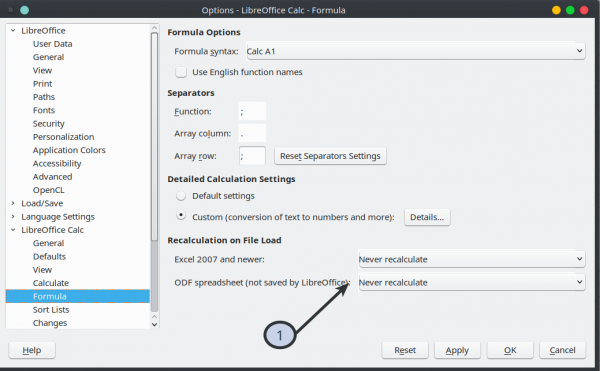This screenshot has width=600, height=371.
Task: Click the yellow minimize window dot
Action: coord(556,10)
